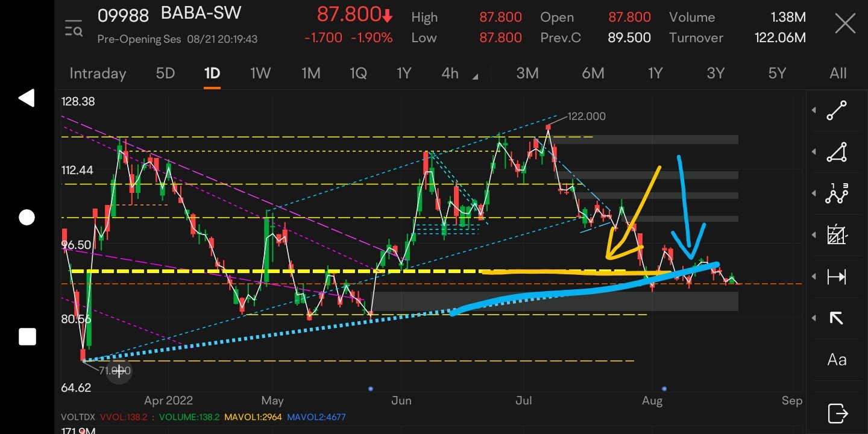Image resolution: width=868 pixels, height=434 pixels.
Task: Select the Aa text annotation tool
Action: coord(837,360)
